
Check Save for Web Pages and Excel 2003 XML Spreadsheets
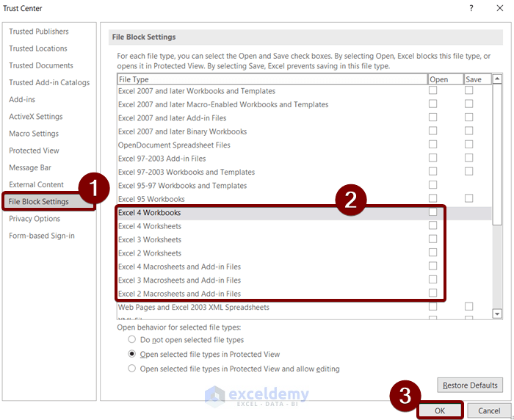point(468,307)
